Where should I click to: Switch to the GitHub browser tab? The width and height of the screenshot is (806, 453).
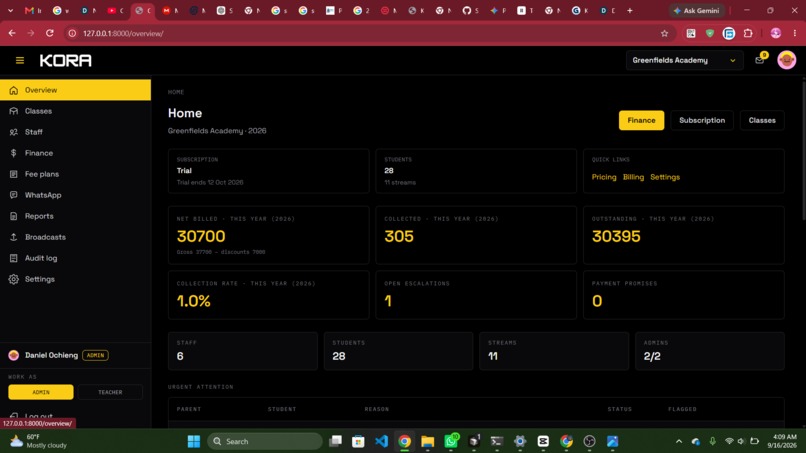pos(470,10)
